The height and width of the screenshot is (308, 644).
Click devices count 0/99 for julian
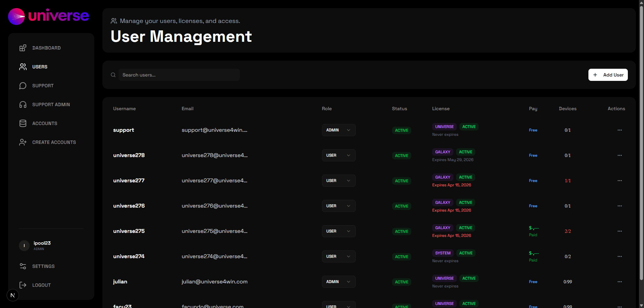tap(568, 282)
